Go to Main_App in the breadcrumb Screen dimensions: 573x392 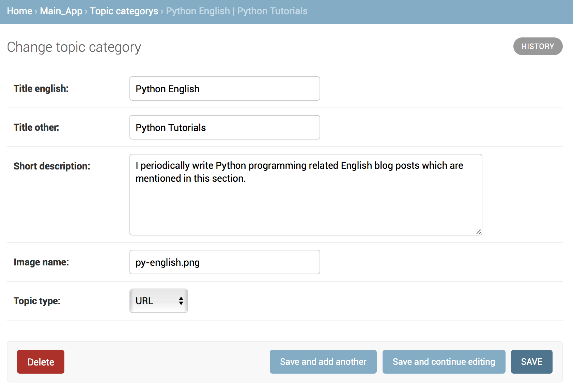61,11
